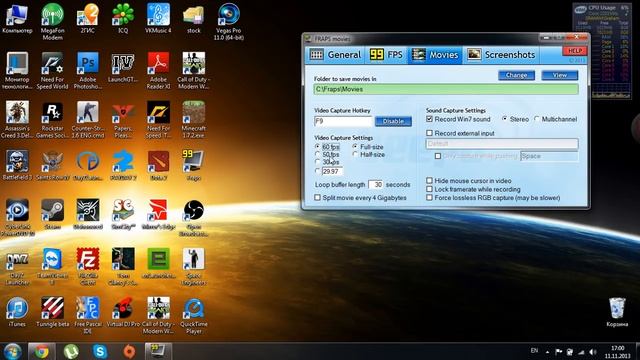The width and height of the screenshot is (640, 360).
Task: Click the custom 29.97 fps field
Action: coord(332,171)
